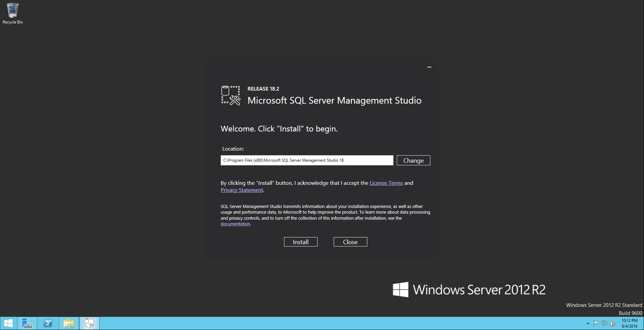Select the SSMS installer taskbar icon
This screenshot has height=330, width=644.
click(90, 323)
